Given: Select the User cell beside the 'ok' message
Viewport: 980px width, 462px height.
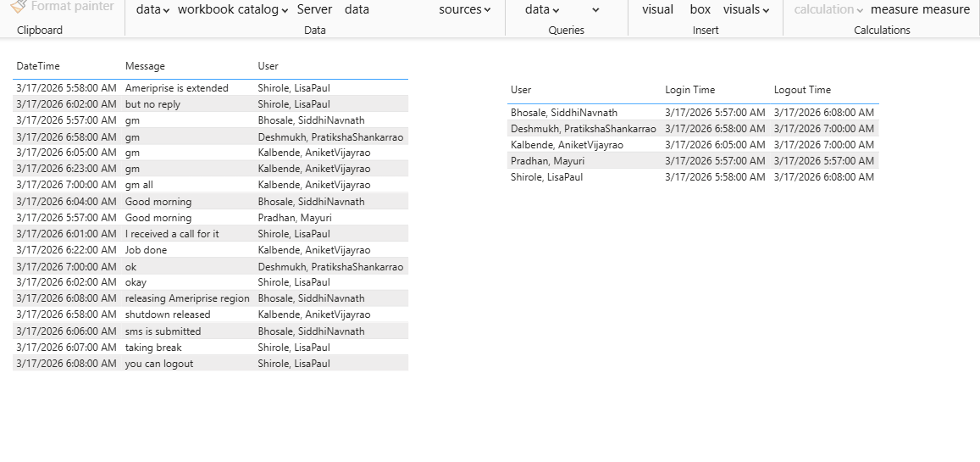Looking at the screenshot, I should click(330, 266).
